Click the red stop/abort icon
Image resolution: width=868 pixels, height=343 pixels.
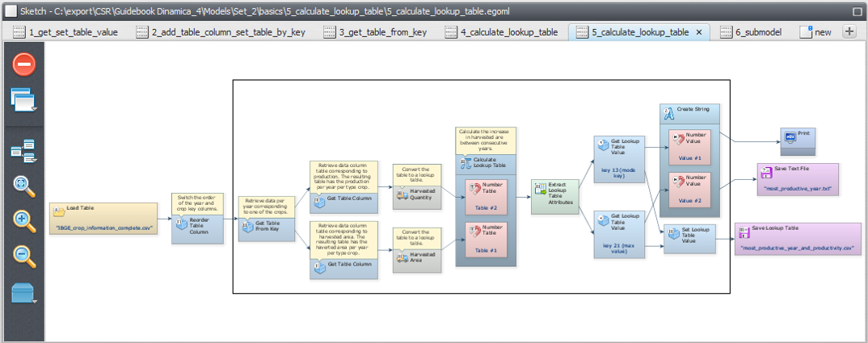pos(24,65)
